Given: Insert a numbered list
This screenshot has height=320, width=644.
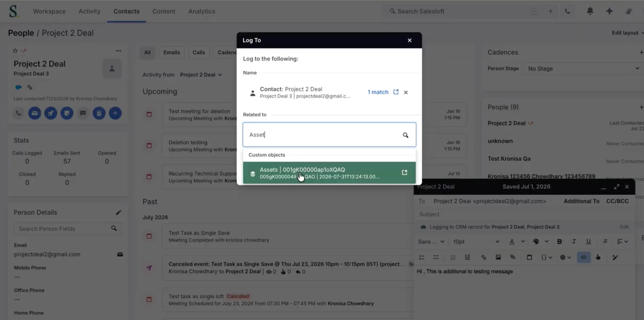Looking at the screenshot, I should (422, 257).
